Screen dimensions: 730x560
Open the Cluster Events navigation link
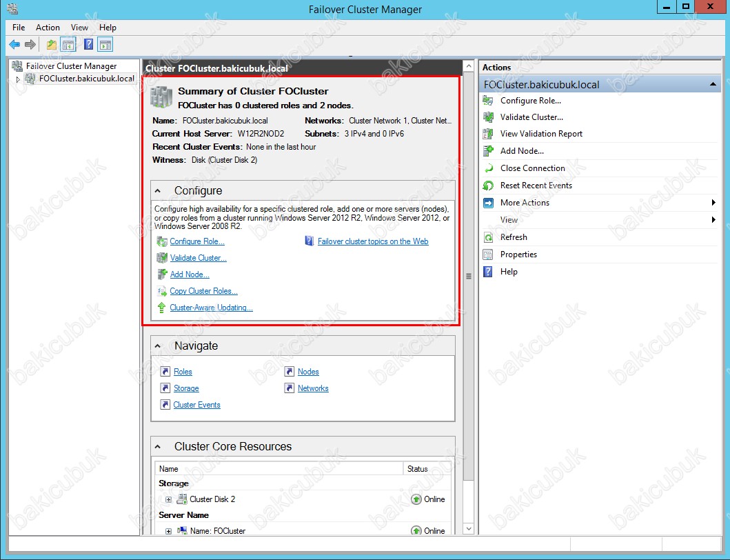(x=197, y=405)
